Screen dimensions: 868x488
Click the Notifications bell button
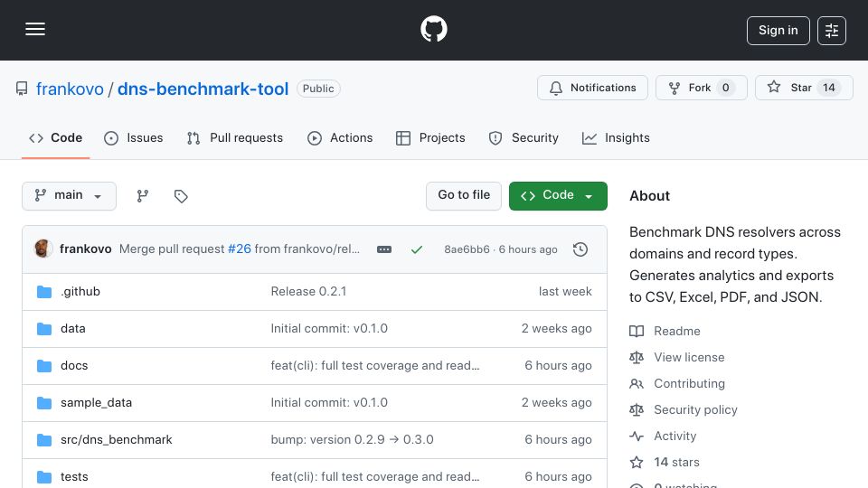point(592,88)
